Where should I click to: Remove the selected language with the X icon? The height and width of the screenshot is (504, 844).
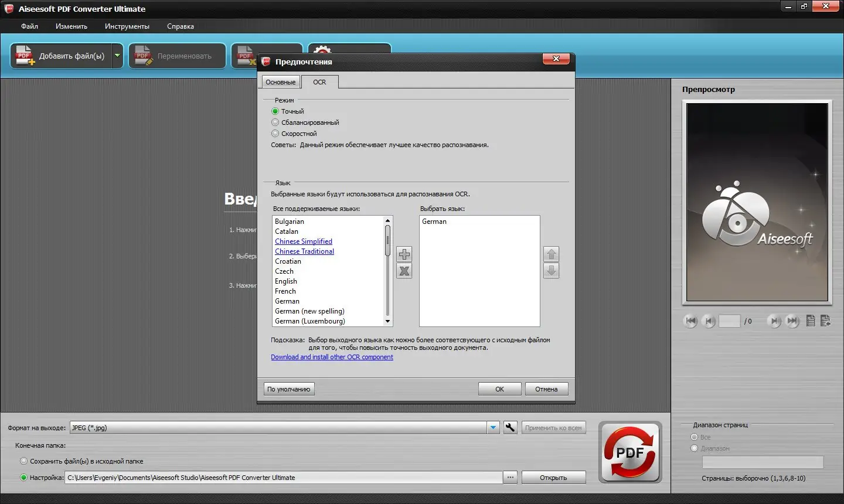404,271
